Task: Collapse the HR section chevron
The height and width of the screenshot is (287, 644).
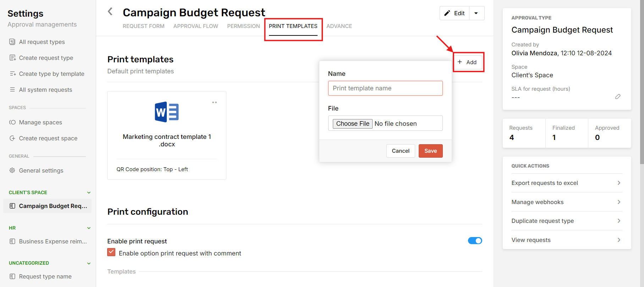Action: click(89, 228)
